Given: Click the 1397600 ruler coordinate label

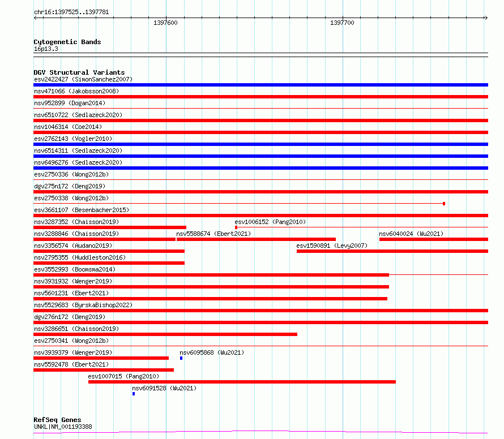Looking at the screenshot, I should click(165, 23).
